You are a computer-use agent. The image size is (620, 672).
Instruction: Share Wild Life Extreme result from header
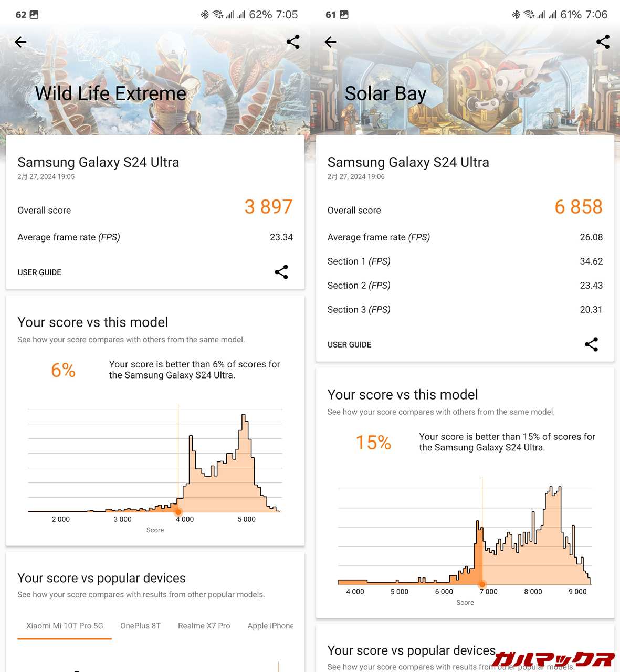pos(293,42)
